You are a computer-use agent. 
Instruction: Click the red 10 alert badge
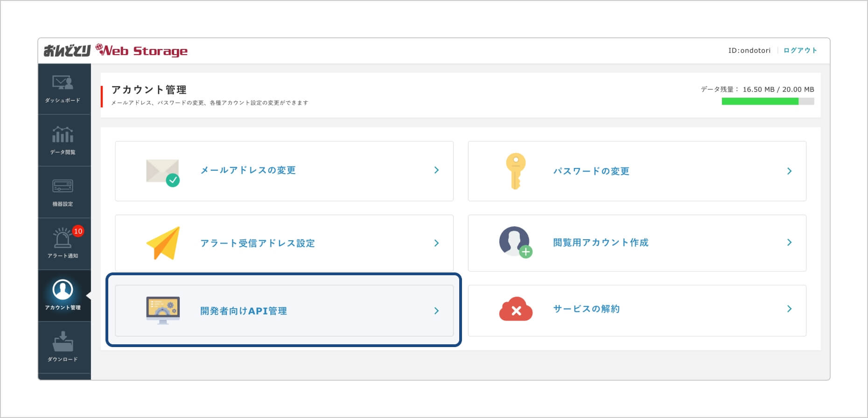tap(78, 231)
